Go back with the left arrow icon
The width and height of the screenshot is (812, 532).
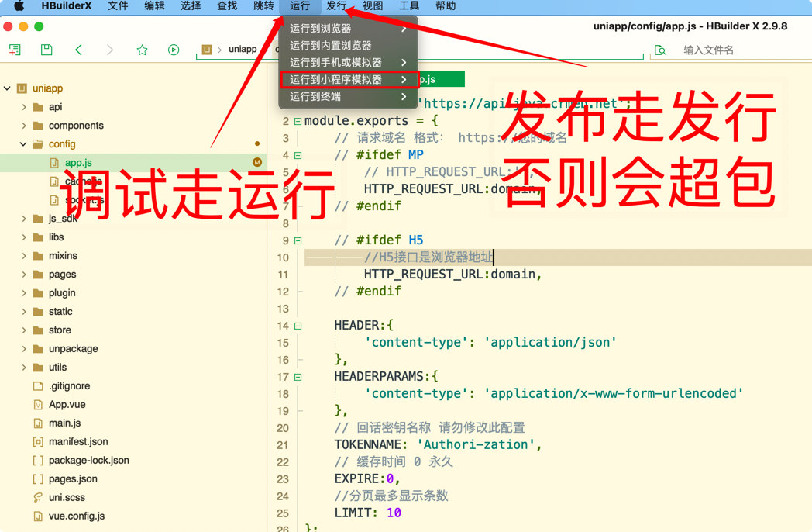(x=79, y=50)
